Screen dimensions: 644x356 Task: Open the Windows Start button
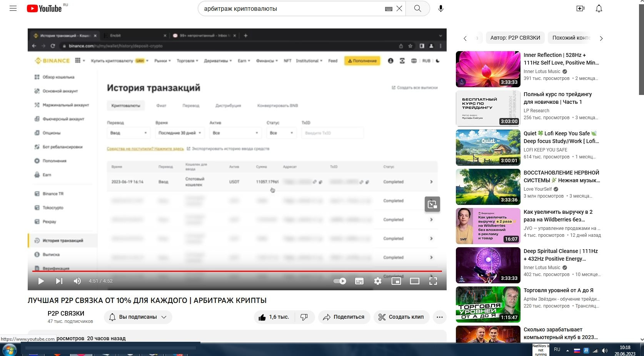coord(10,350)
